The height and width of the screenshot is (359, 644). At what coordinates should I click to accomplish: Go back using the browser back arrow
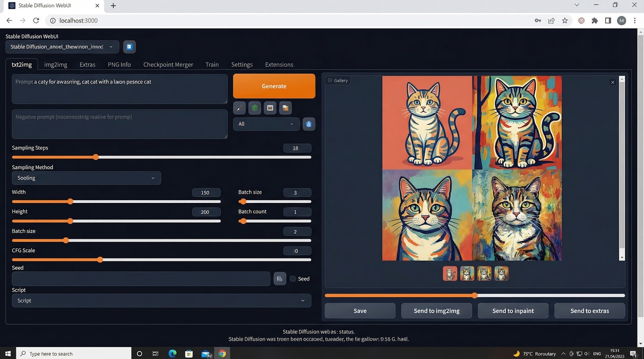[x=9, y=21]
